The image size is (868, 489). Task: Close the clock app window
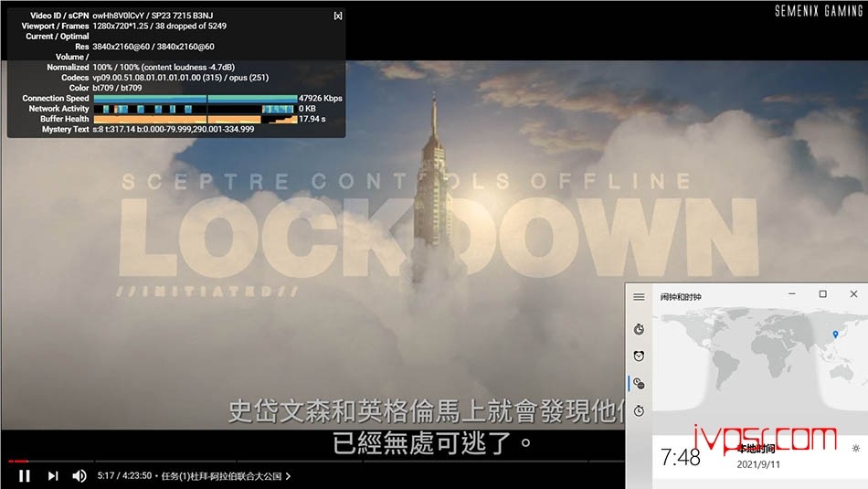(853, 294)
